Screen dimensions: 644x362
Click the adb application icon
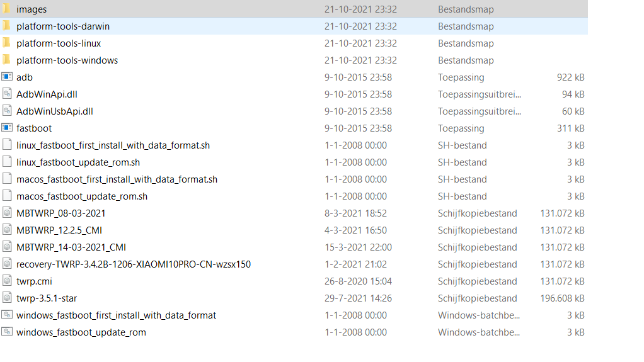click(7, 77)
